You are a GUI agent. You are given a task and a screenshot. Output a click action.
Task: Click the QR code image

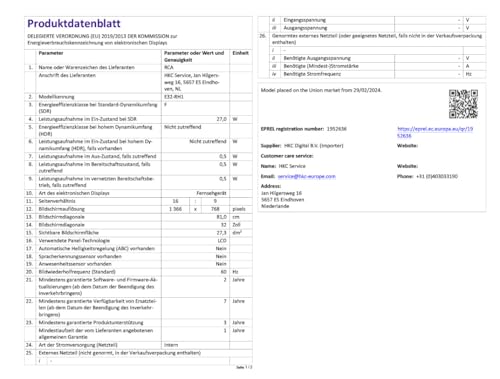463,104
